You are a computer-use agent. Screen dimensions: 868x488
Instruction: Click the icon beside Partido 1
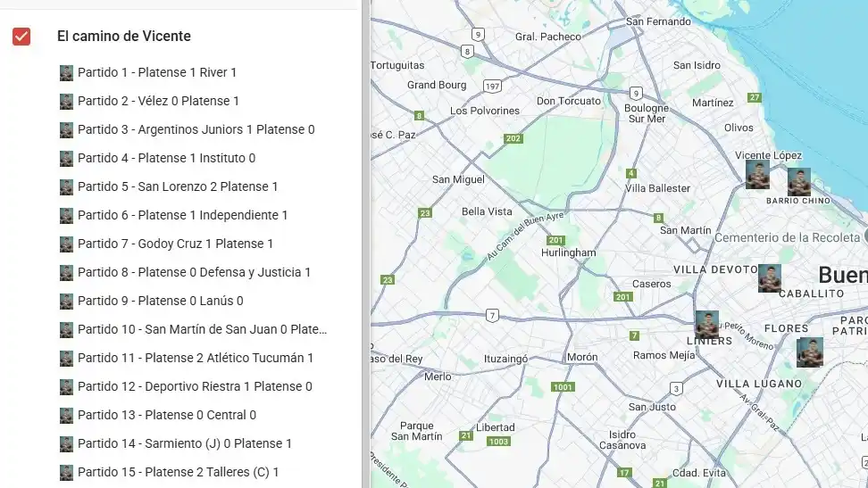[x=66, y=72]
